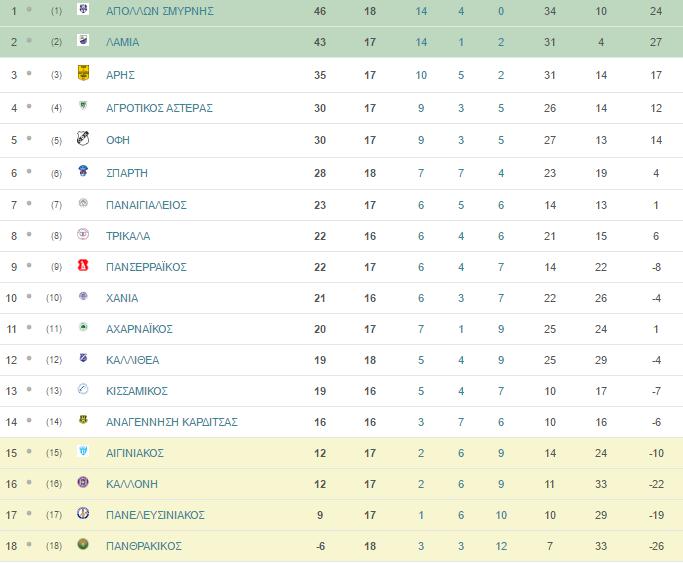Click the ΑΙΓΙΝΙΑΚΟΣ light blue club crest
Image resolution: width=683 pixels, height=563 pixels.
pos(83,451)
